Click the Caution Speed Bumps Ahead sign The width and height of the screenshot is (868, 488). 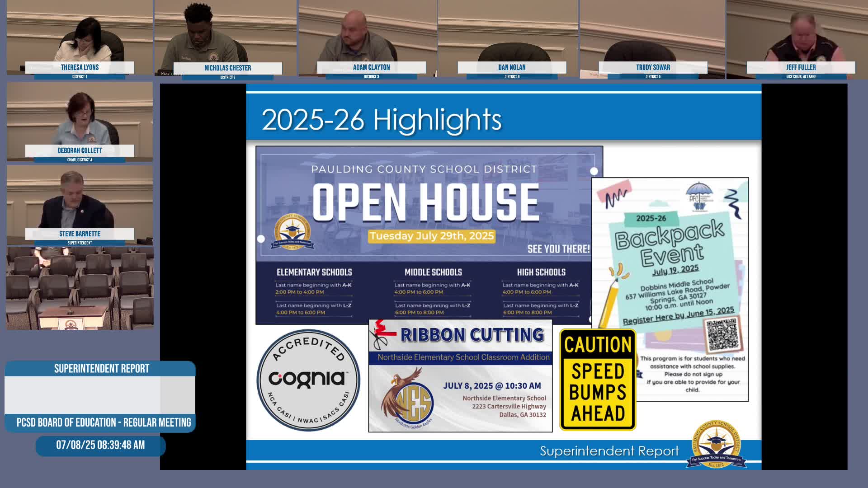[598, 380]
